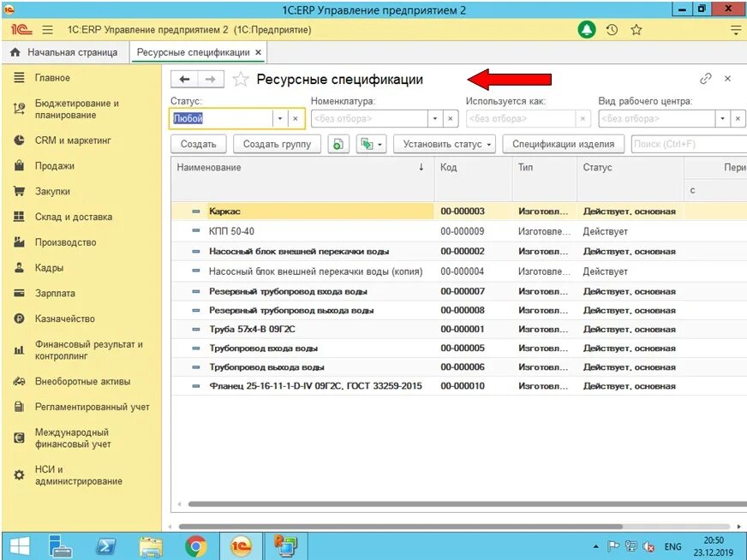
Task: Open Регламентированный учет section
Action: (92, 407)
